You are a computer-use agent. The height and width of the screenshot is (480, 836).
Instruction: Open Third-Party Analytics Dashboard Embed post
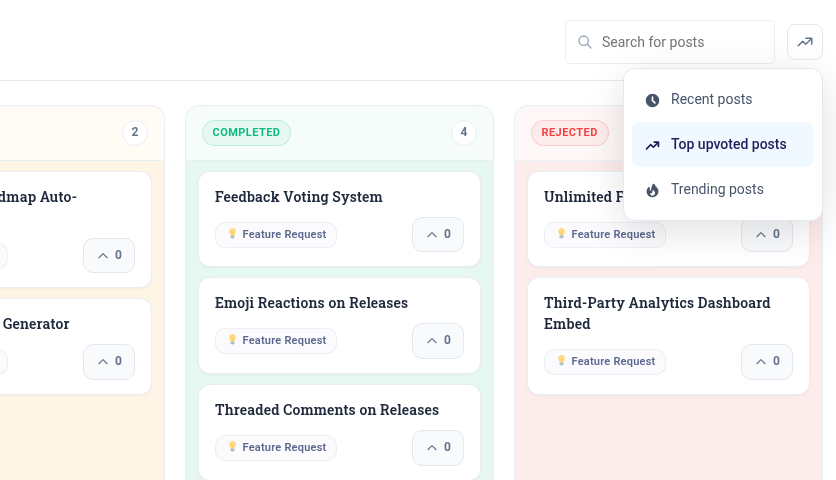pos(657,313)
